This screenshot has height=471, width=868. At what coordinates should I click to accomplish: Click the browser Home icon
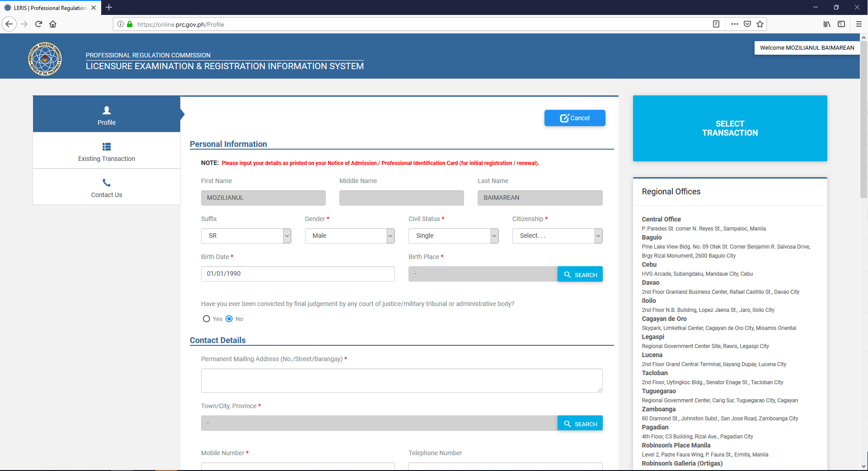(53, 24)
